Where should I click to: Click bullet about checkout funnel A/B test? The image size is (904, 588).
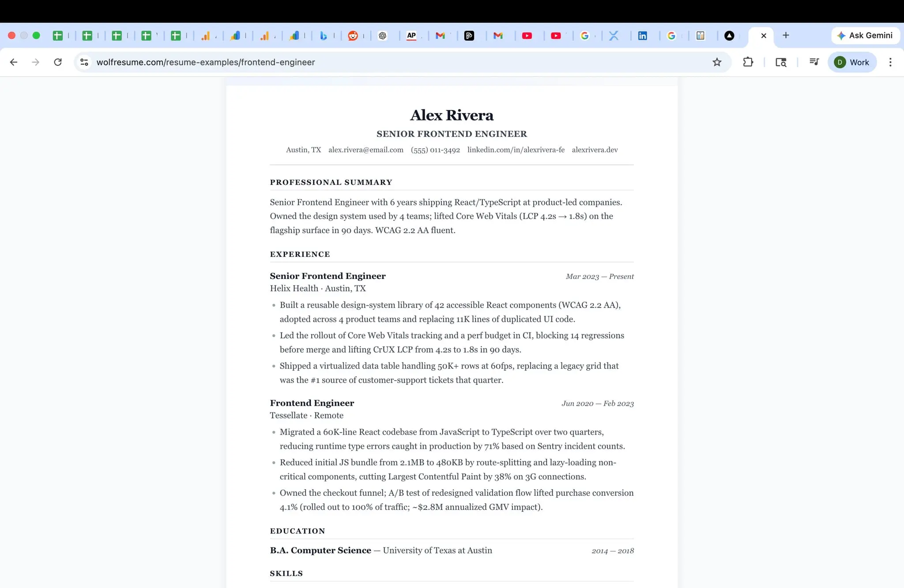(456, 500)
